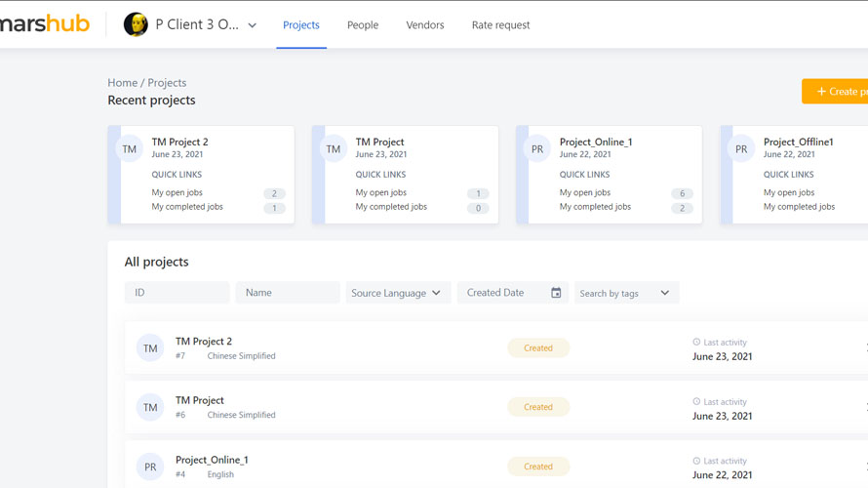The width and height of the screenshot is (868, 488).
Task: Click PR avatar in Project_Online_1 list row
Action: (x=150, y=467)
